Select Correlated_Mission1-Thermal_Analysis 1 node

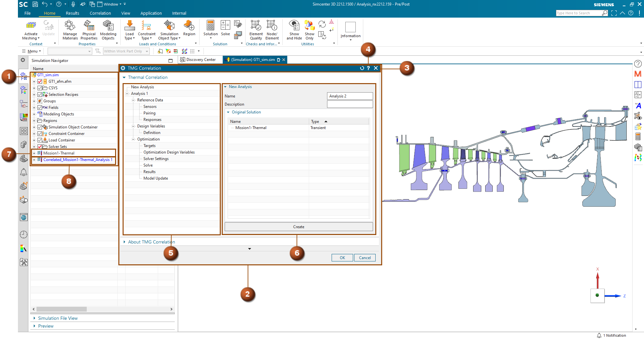(x=78, y=160)
